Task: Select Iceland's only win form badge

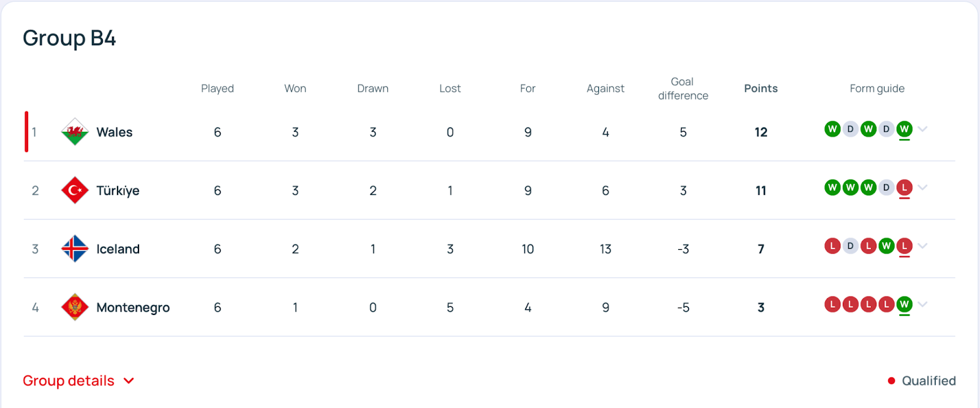Action: (886, 246)
